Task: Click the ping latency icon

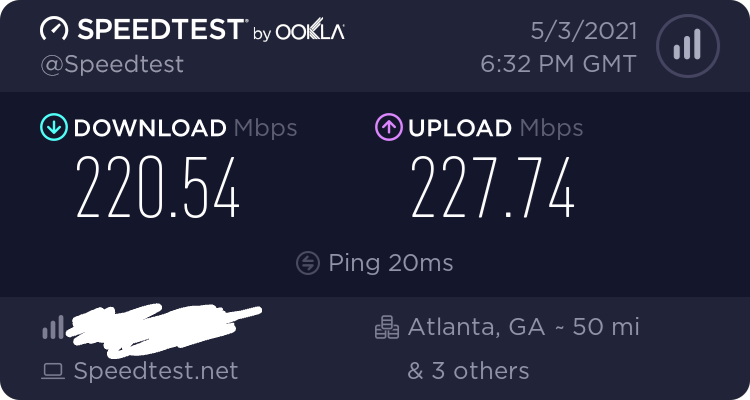Action: (x=308, y=263)
